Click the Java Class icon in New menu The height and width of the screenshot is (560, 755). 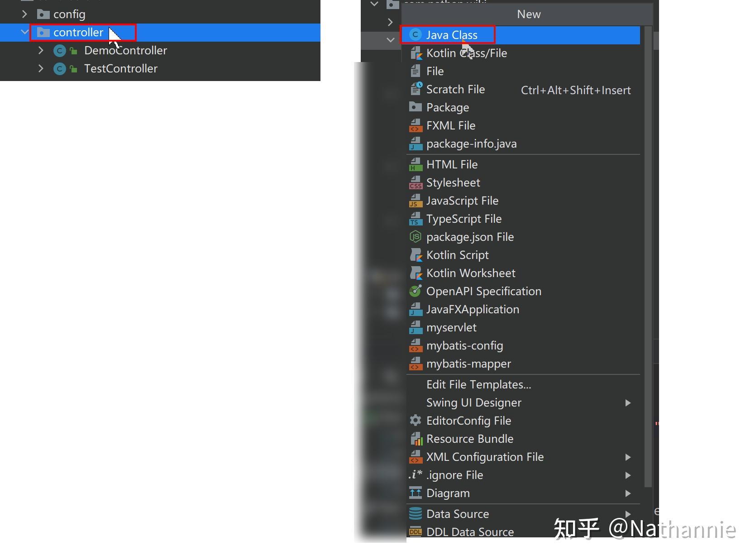coord(415,35)
